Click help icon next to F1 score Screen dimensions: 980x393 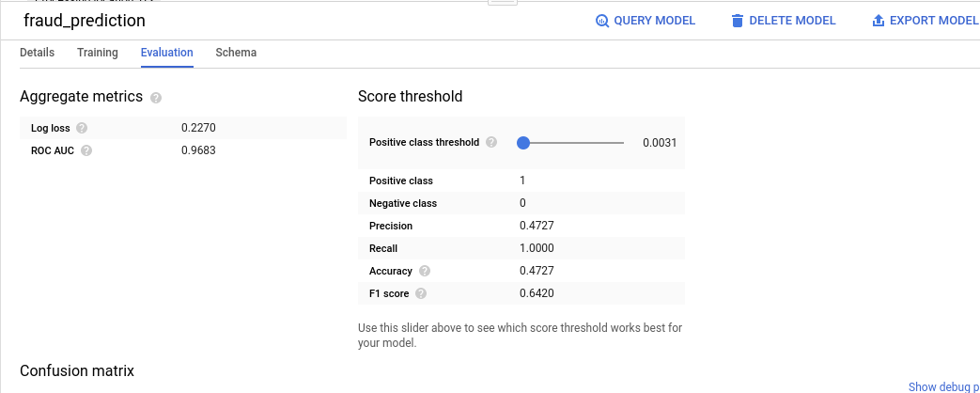[420, 293]
